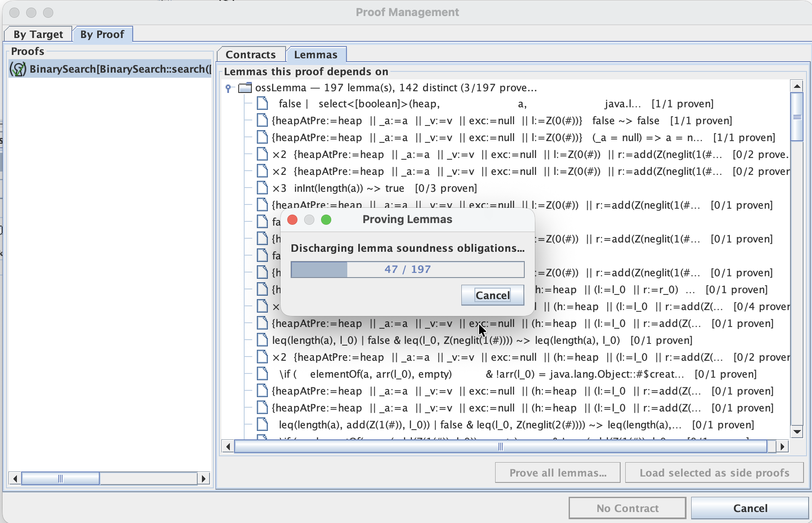Click document icon of leq(length(a), add(Z(1(#)) row

[262, 425]
